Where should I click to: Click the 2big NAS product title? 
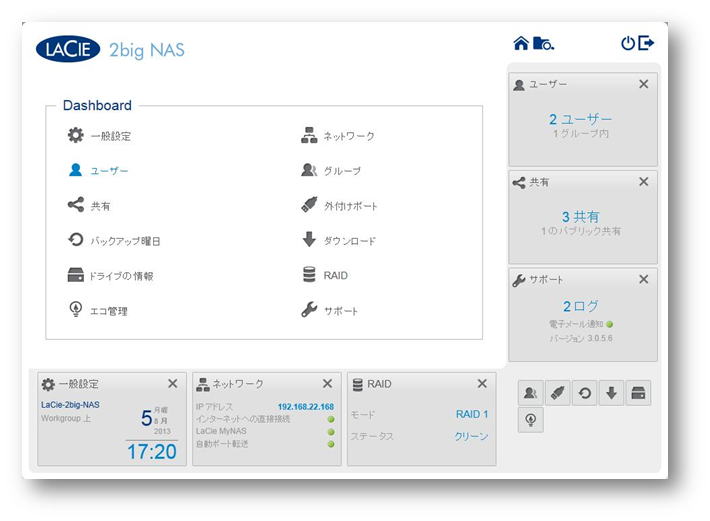pyautogui.click(x=147, y=50)
